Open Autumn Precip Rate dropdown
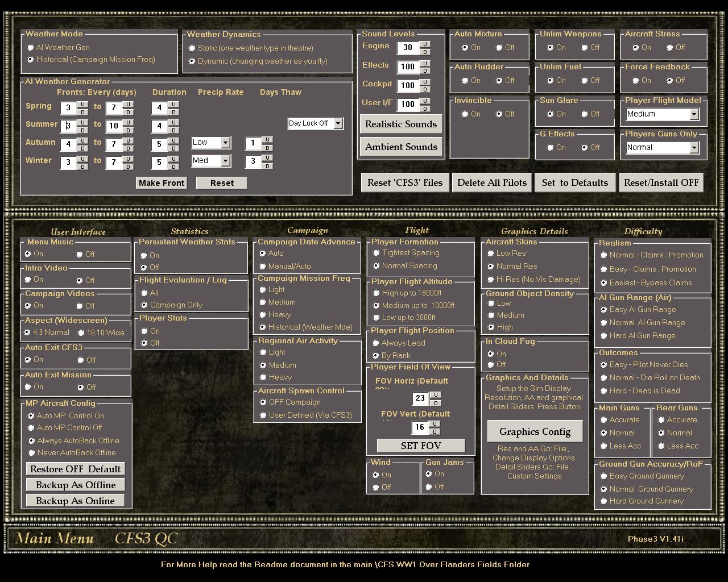Image resolution: width=728 pixels, height=582 pixels. point(226,143)
